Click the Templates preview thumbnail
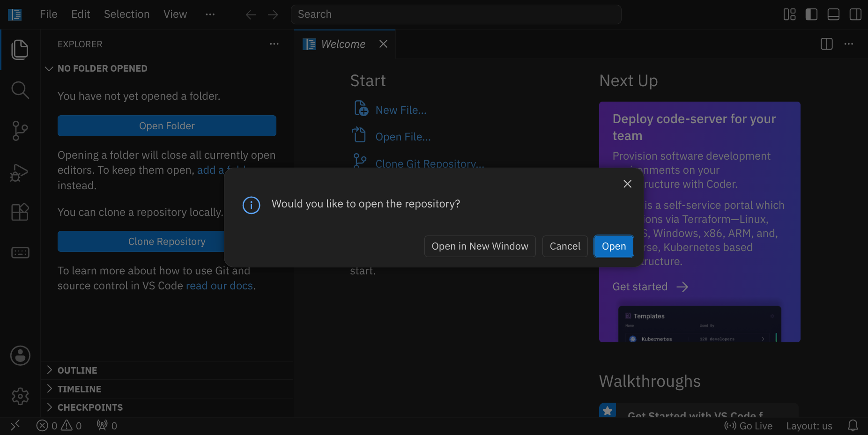Image resolution: width=868 pixels, height=435 pixels. [700, 324]
